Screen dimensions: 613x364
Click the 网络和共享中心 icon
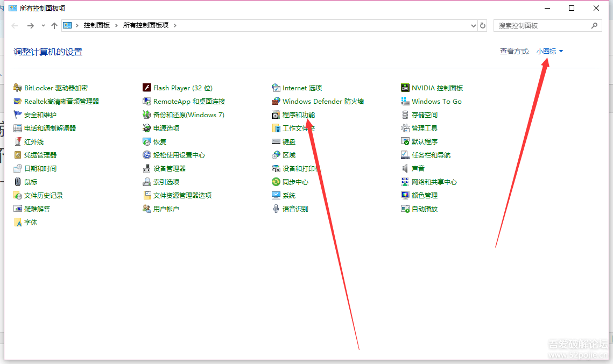(405, 182)
